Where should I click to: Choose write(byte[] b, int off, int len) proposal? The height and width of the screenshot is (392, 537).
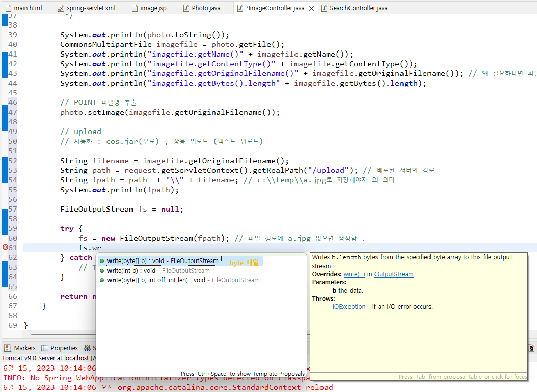(179, 280)
